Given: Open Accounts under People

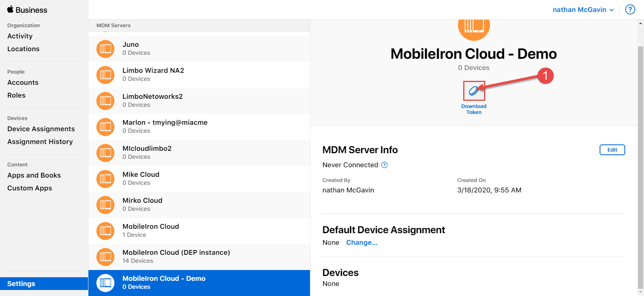Looking at the screenshot, I should [x=23, y=82].
